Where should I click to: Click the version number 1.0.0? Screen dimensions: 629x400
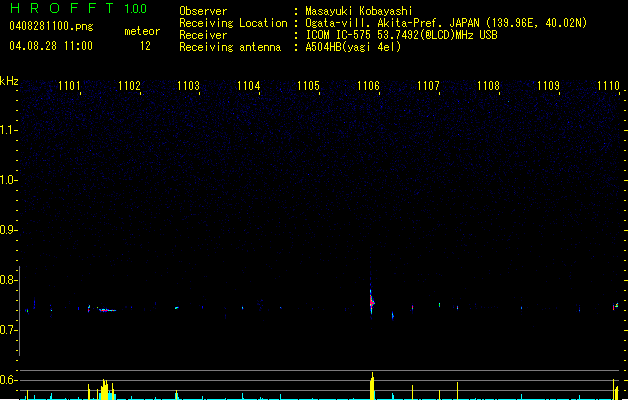coord(135,9)
